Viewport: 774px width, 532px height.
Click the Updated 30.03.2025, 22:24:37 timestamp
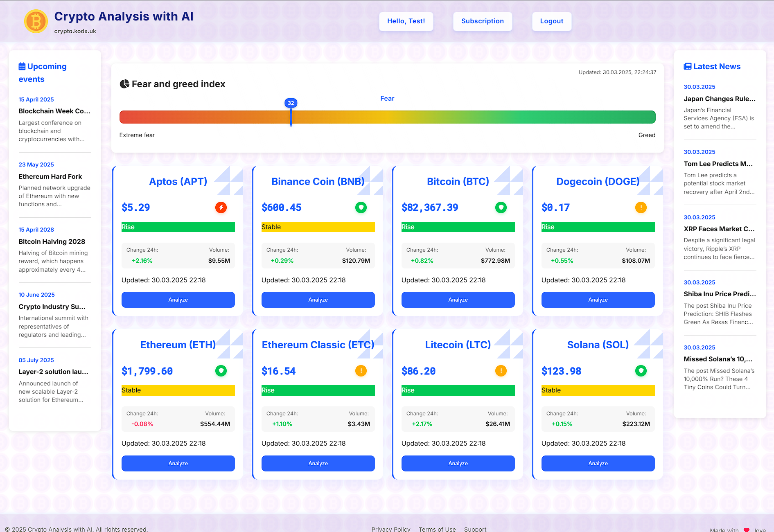point(617,72)
